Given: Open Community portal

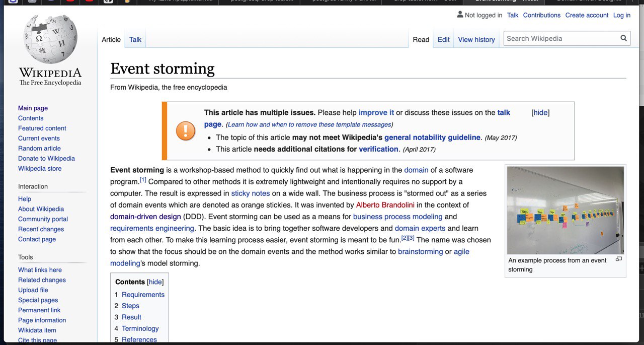Looking at the screenshot, I should coord(43,219).
